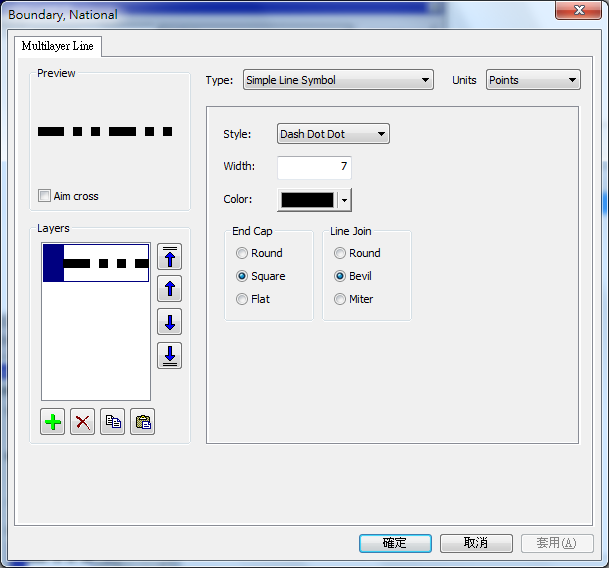Click the 取消 Cancel button

pos(476,543)
